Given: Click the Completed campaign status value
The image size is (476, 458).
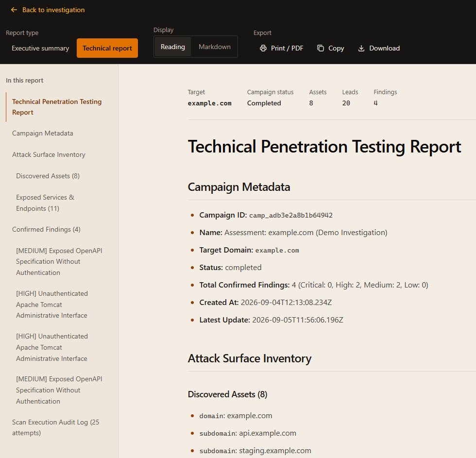Looking at the screenshot, I should point(264,103).
